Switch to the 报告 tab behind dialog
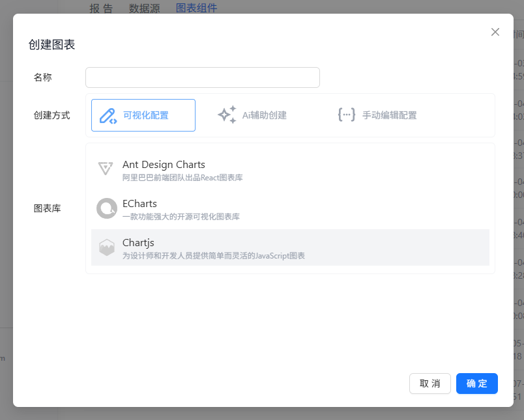Image resolution: width=524 pixels, height=420 pixels. click(x=101, y=8)
